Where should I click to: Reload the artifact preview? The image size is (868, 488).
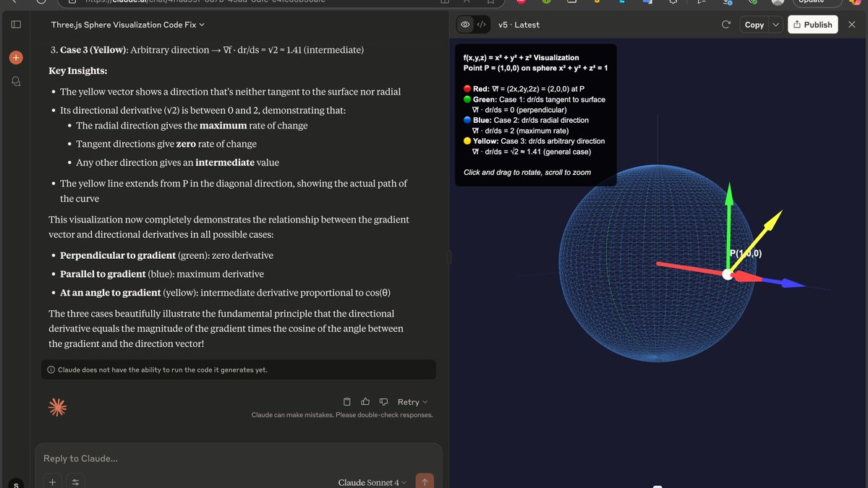(726, 25)
